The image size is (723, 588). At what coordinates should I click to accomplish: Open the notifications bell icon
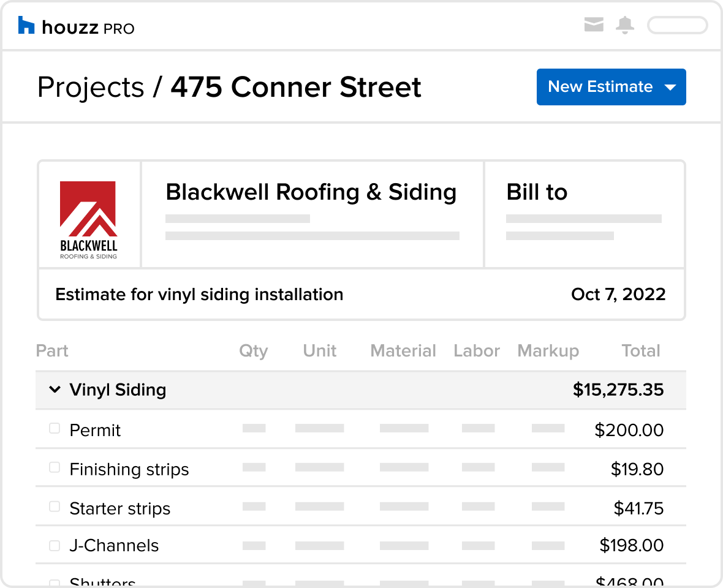click(625, 25)
